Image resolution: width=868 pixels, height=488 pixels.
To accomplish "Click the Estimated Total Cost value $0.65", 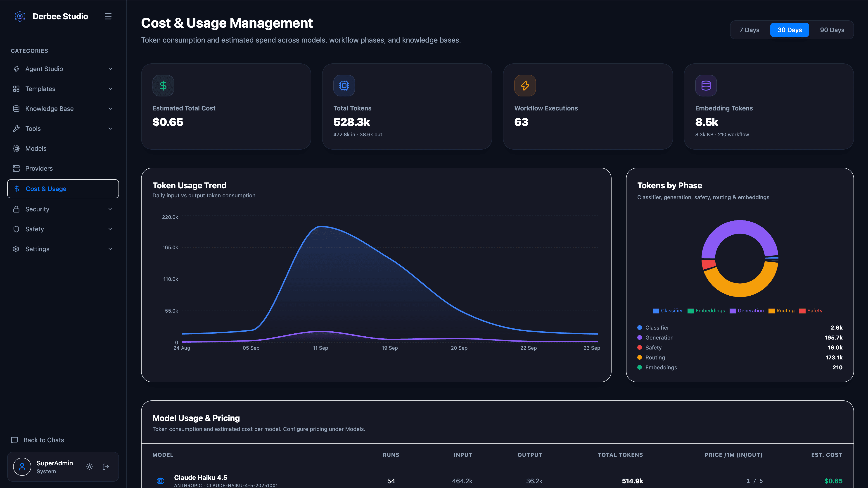I will pos(168,122).
